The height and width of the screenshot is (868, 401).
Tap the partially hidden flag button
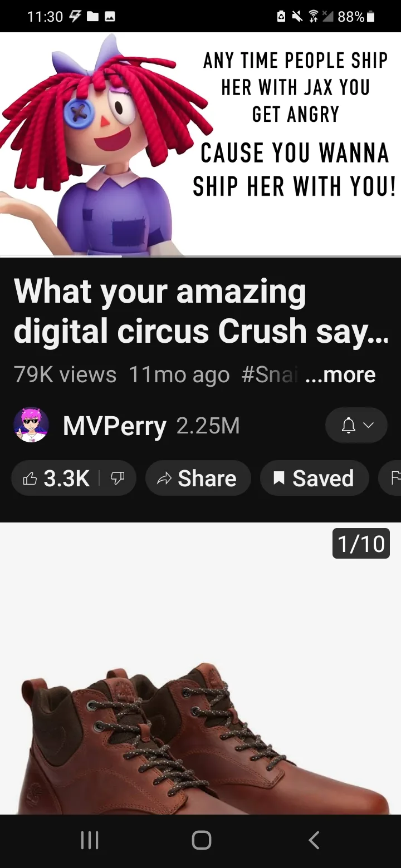(390, 478)
